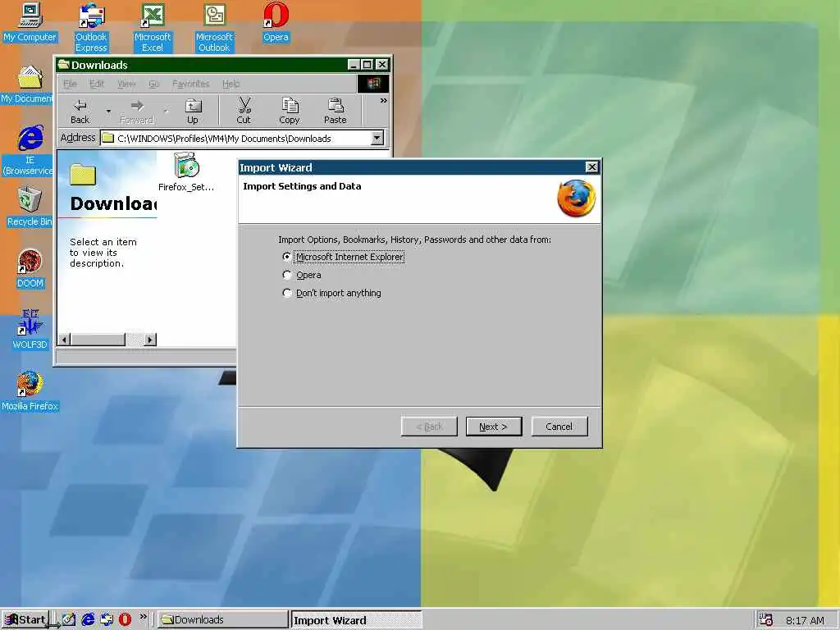840x630 pixels.
Task: Expand more quick launch icons chevron
Action: click(x=143, y=617)
